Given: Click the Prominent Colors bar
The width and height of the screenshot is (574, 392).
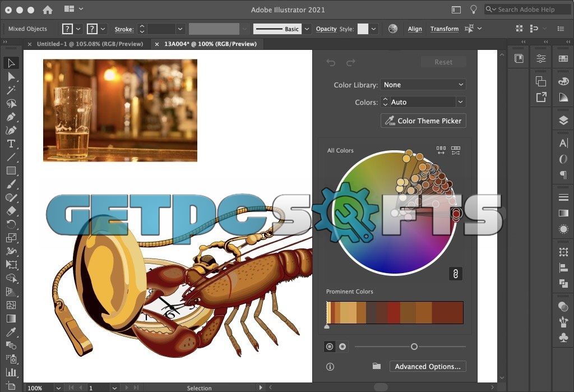Looking at the screenshot, I should (395, 312).
